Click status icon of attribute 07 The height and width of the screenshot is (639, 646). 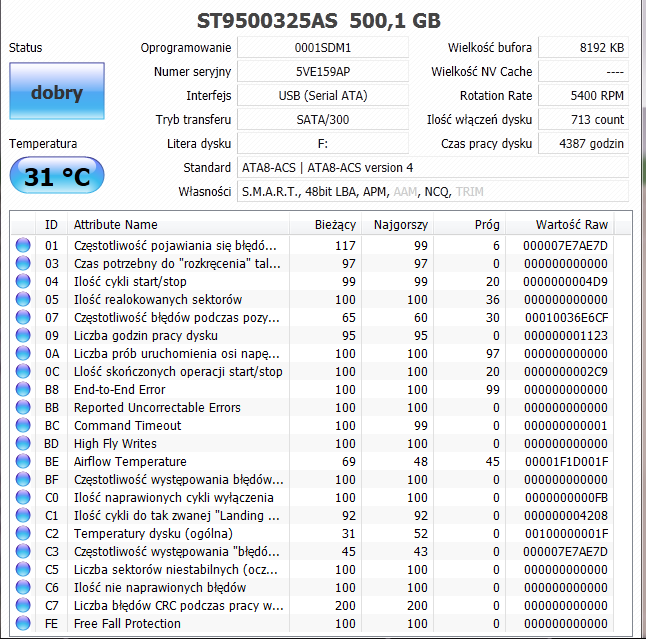tap(23, 317)
